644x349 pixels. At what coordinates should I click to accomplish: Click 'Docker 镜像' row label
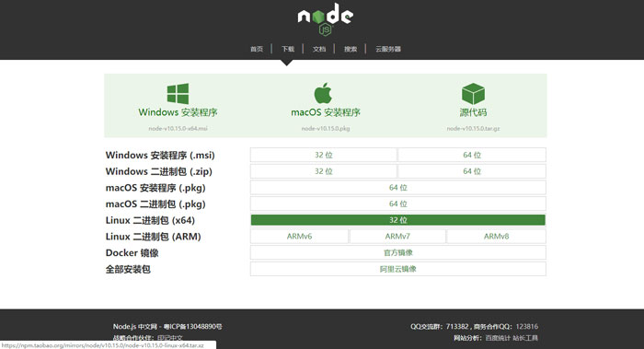(x=132, y=253)
